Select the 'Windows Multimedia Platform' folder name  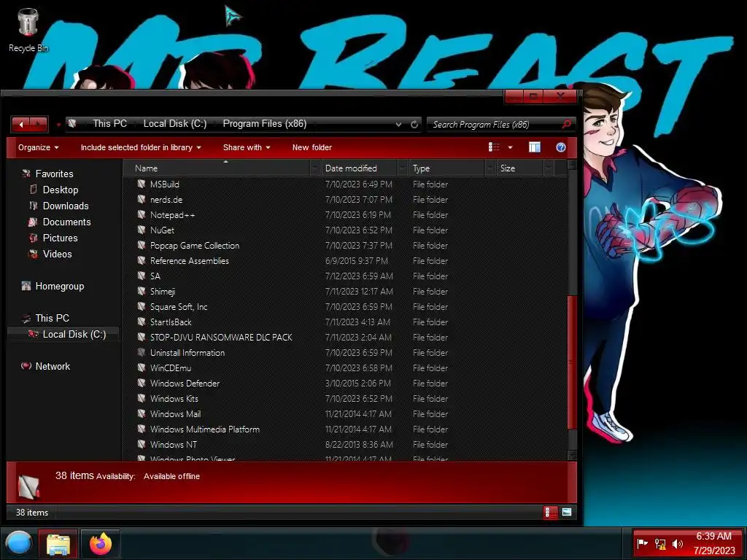[x=205, y=429]
